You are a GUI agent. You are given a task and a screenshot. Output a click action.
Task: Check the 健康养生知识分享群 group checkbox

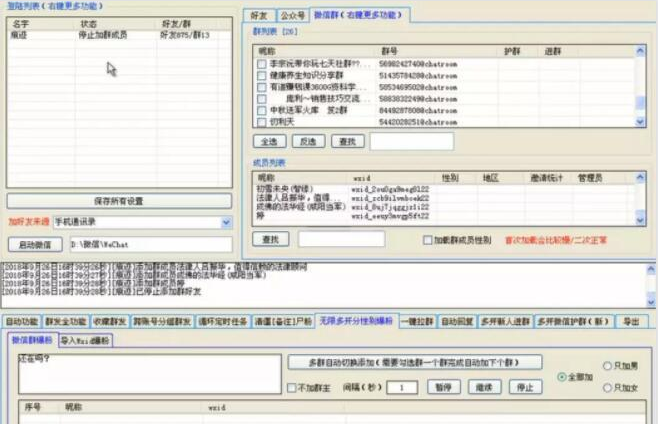(262, 75)
